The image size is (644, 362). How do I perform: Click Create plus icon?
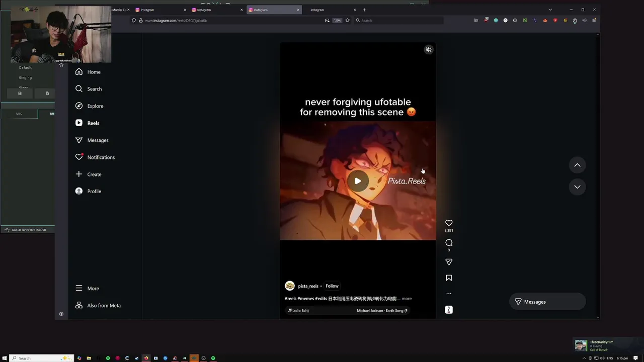coord(79,174)
